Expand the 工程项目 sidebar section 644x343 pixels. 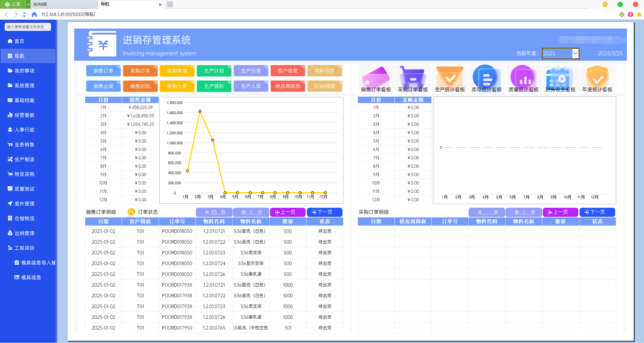tap(24, 248)
